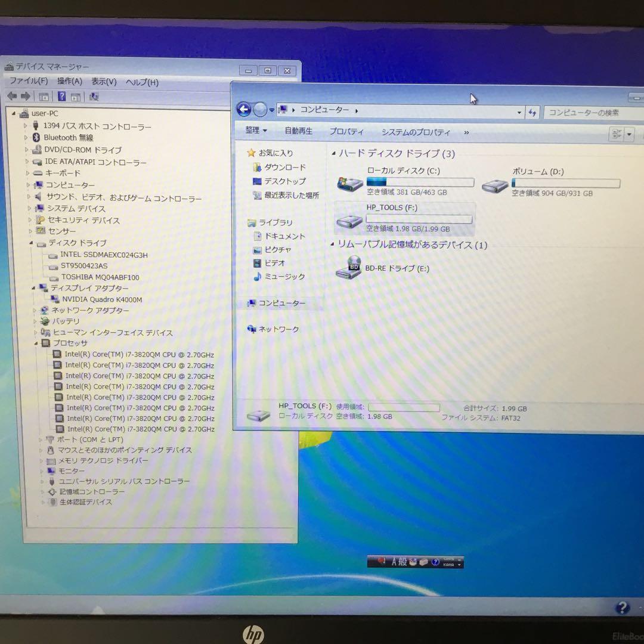Click the back navigation arrow in Explorer
644x644 pixels.
243,110
